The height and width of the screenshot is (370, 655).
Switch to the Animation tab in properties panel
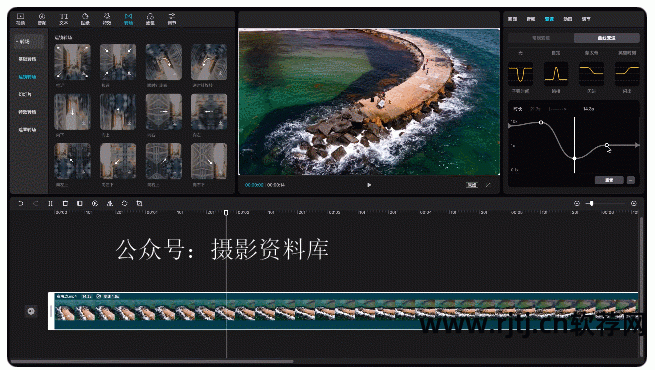coord(568,19)
